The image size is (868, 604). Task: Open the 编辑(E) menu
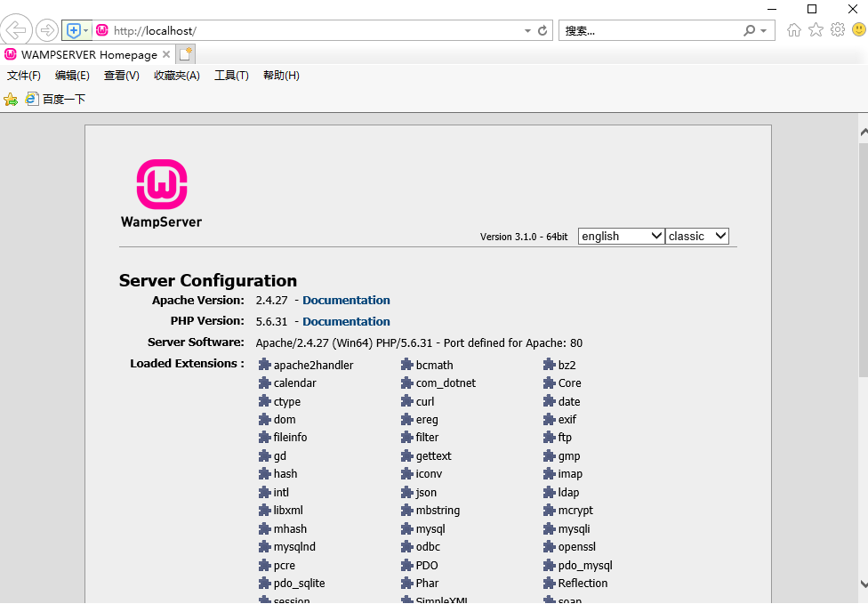pos(72,76)
